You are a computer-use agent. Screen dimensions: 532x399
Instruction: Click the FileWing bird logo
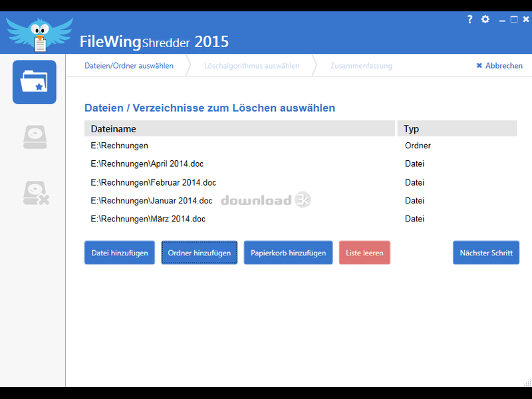40,35
